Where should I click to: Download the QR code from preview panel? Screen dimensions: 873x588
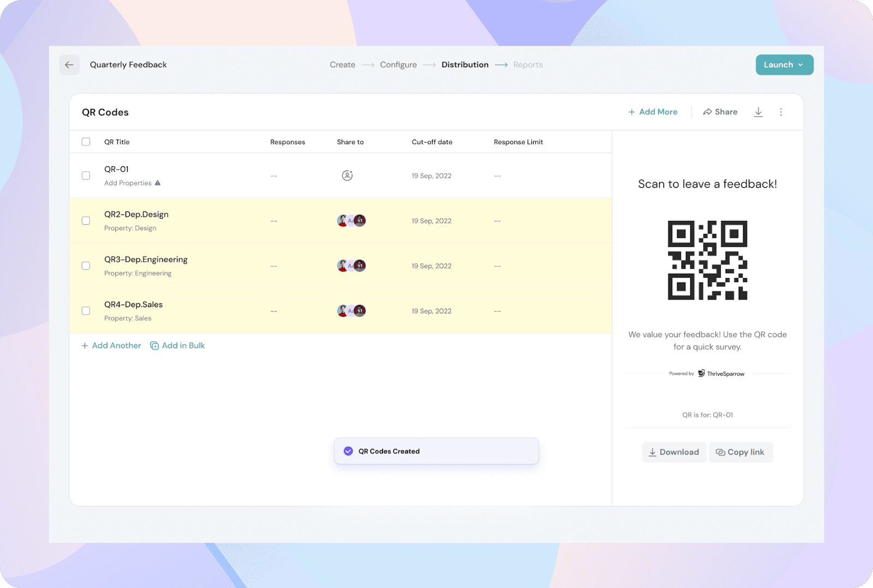(674, 452)
